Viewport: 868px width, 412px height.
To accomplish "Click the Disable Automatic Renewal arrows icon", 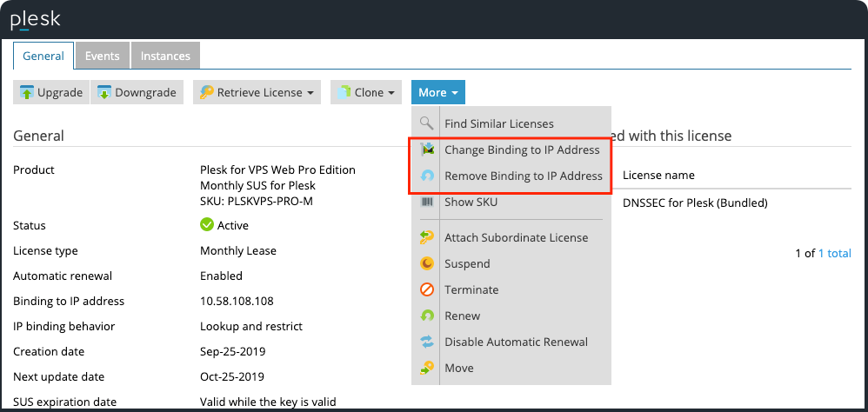I will click(x=426, y=342).
